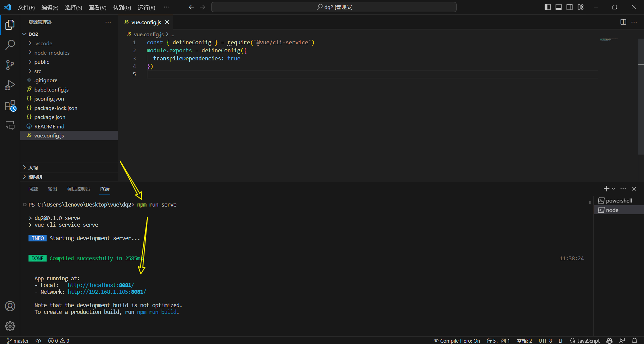Open Source Control view
644x344 pixels.
[x=10, y=65]
